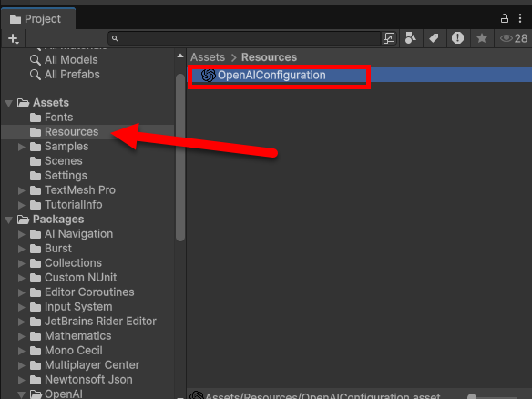Expand the Collections package
The height and width of the screenshot is (399, 532).
pyautogui.click(x=21, y=263)
